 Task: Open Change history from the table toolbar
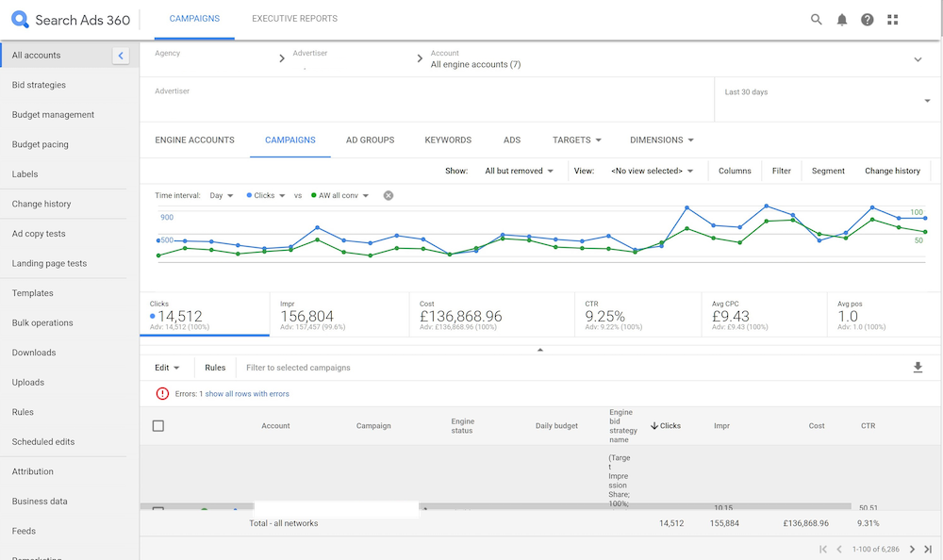[x=892, y=171]
